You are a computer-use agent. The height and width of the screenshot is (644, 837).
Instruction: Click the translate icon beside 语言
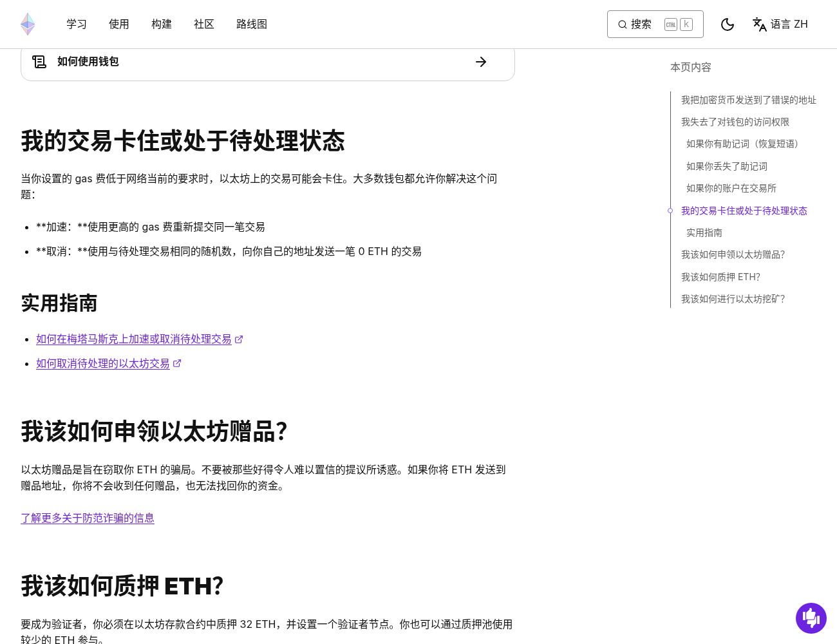(x=760, y=24)
